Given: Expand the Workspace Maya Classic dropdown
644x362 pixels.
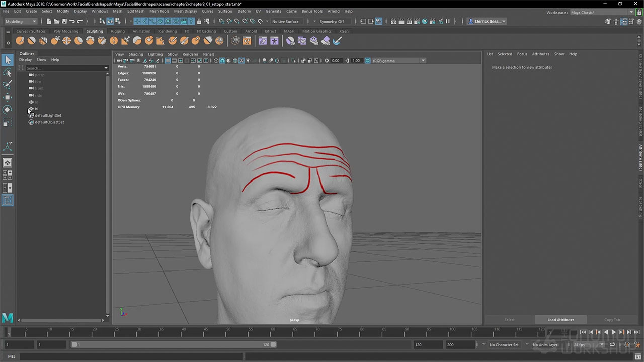Looking at the screenshot, I should point(602,12).
